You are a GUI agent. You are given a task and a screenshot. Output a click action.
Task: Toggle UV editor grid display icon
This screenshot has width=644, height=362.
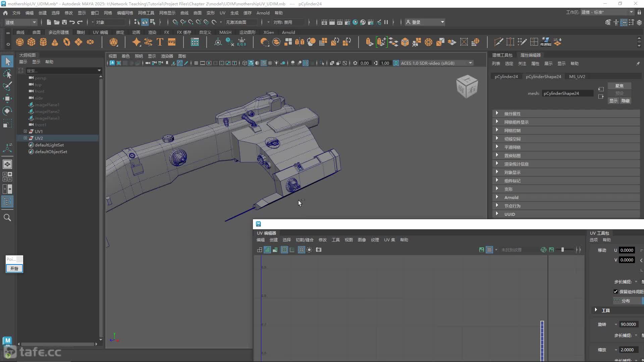pyautogui.click(x=302, y=250)
